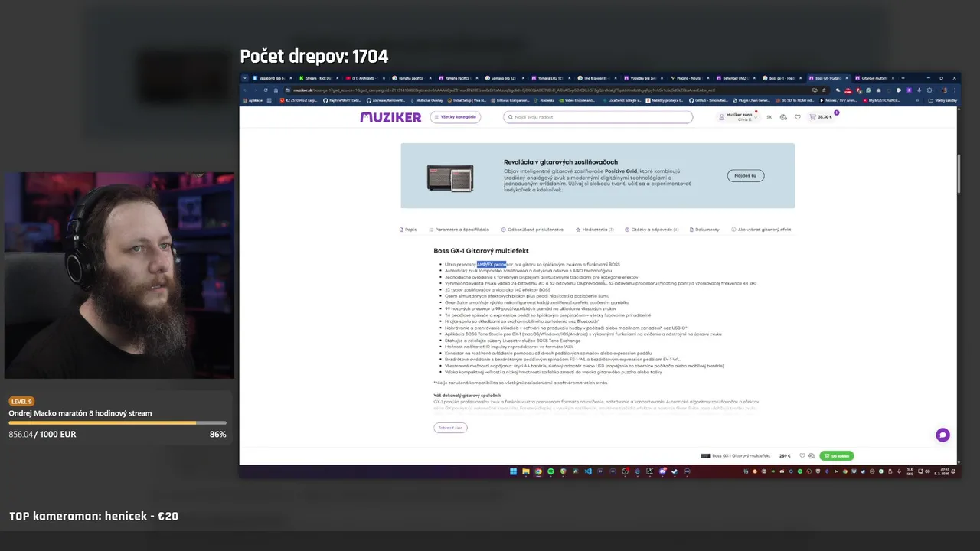Switch to Odporúčané príslušenstvo tab
This screenshot has width=980, height=551.
point(532,230)
